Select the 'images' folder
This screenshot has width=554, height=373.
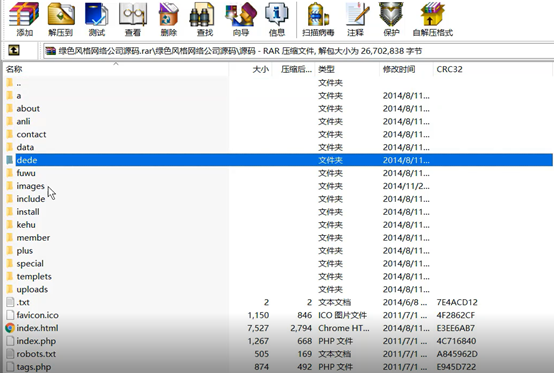30,186
